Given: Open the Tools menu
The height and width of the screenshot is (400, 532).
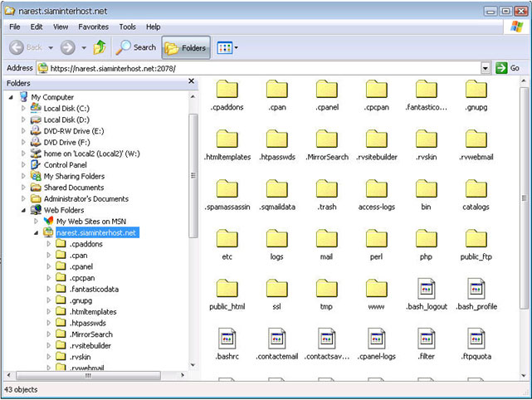Looking at the screenshot, I should (127, 27).
